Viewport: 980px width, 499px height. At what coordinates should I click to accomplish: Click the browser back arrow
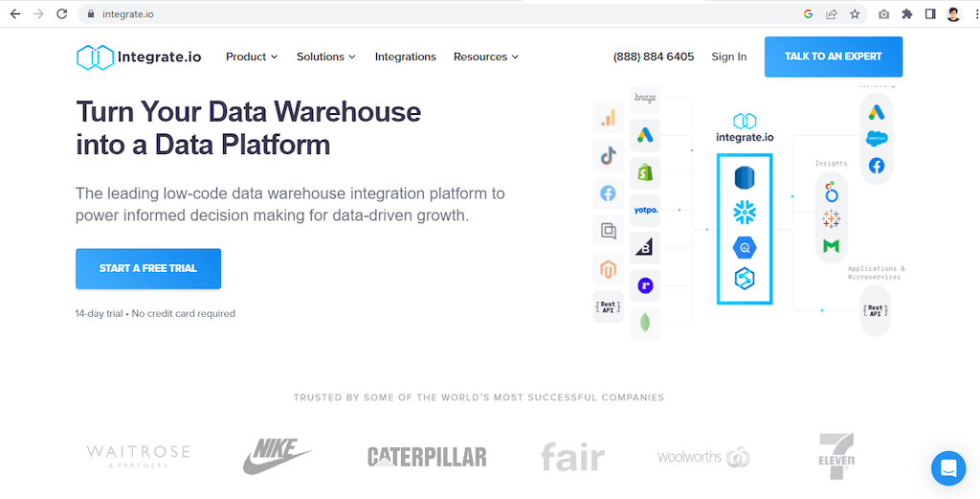15,13
